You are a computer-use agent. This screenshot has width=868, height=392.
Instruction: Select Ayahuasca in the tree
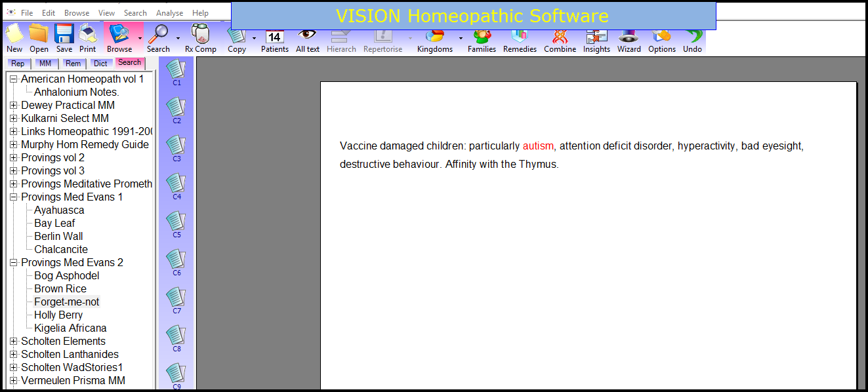59,210
